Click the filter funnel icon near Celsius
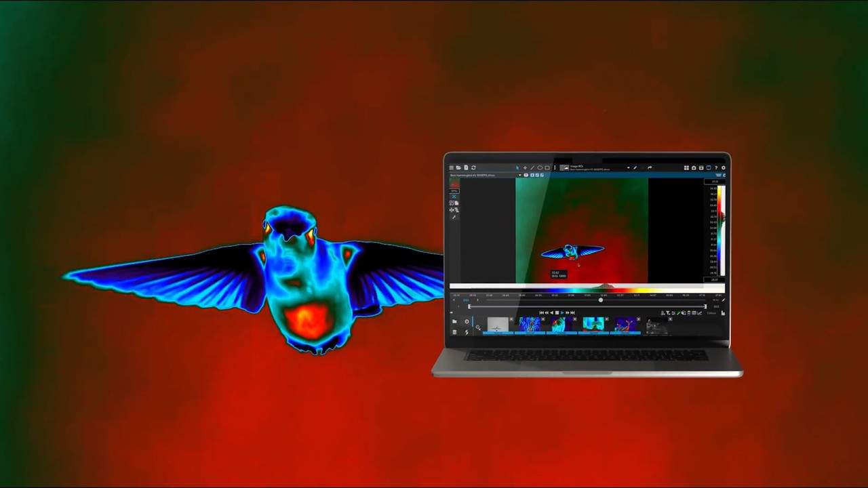Viewport: 868px width, 488px height. click(x=668, y=312)
